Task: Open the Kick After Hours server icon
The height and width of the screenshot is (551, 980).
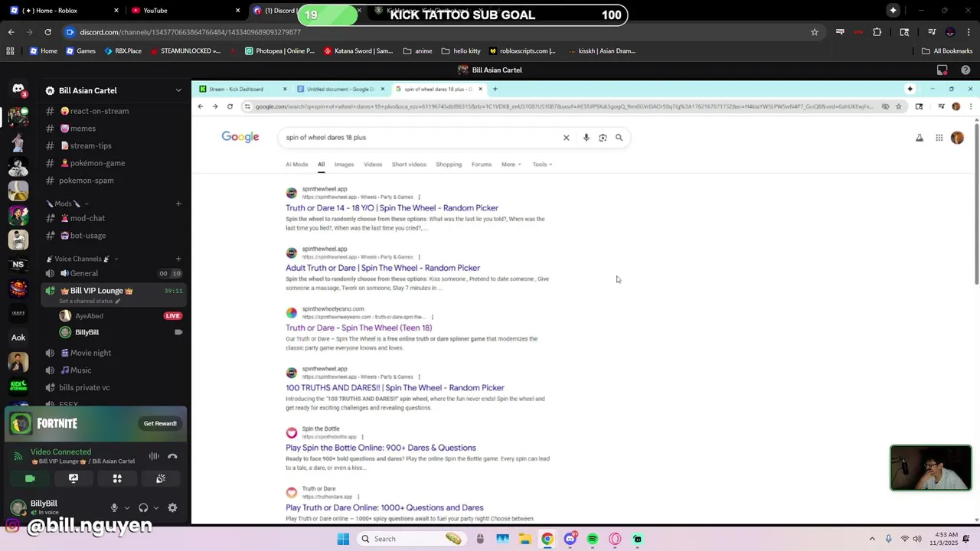Action: 18,386
